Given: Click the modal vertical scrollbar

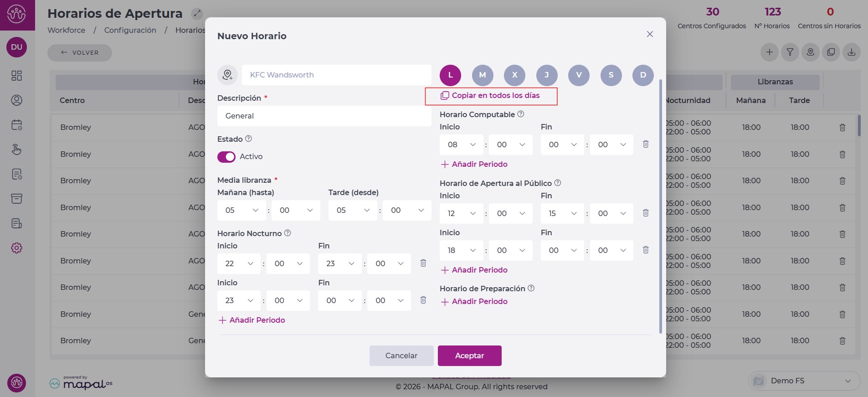Looking at the screenshot, I should (x=660, y=205).
